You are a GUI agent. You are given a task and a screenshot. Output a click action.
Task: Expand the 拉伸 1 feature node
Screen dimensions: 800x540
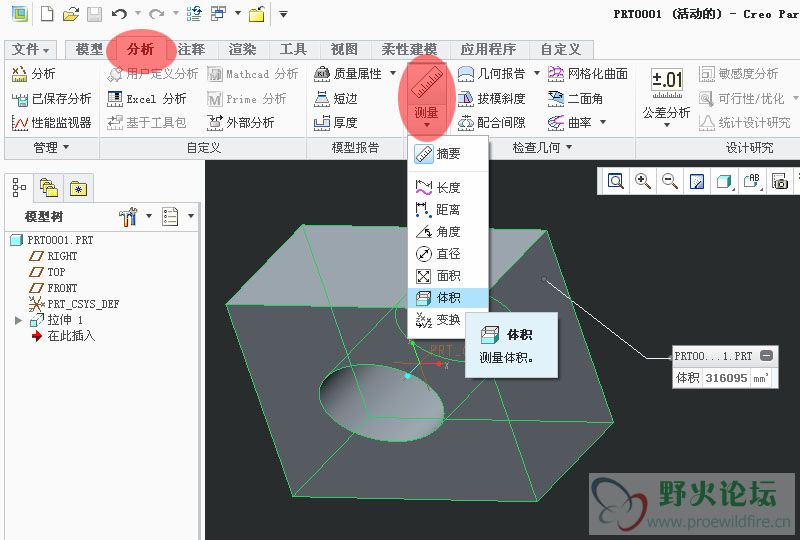coord(18,321)
